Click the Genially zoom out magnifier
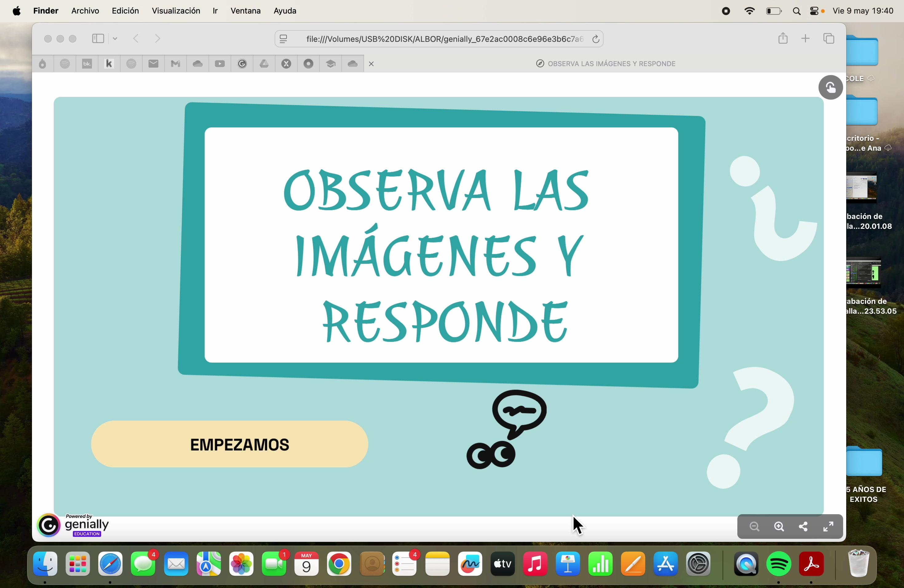 [x=754, y=526]
